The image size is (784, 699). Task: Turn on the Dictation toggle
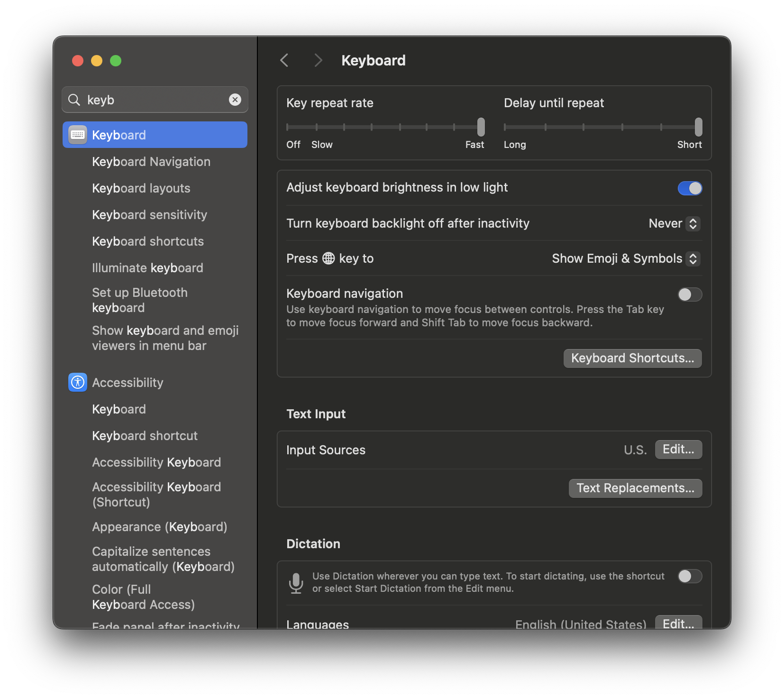[x=690, y=576]
